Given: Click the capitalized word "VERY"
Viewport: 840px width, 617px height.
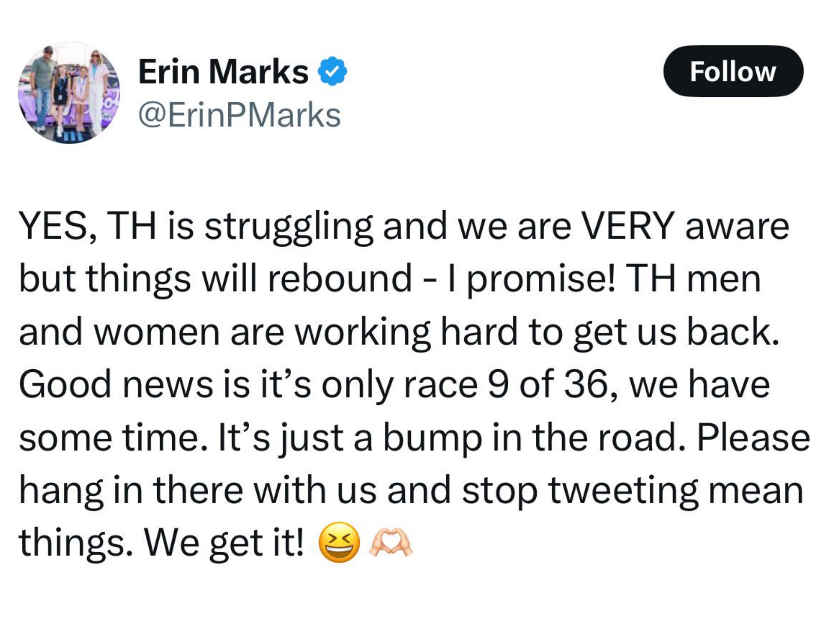Looking at the screenshot, I should pyautogui.click(x=628, y=226).
